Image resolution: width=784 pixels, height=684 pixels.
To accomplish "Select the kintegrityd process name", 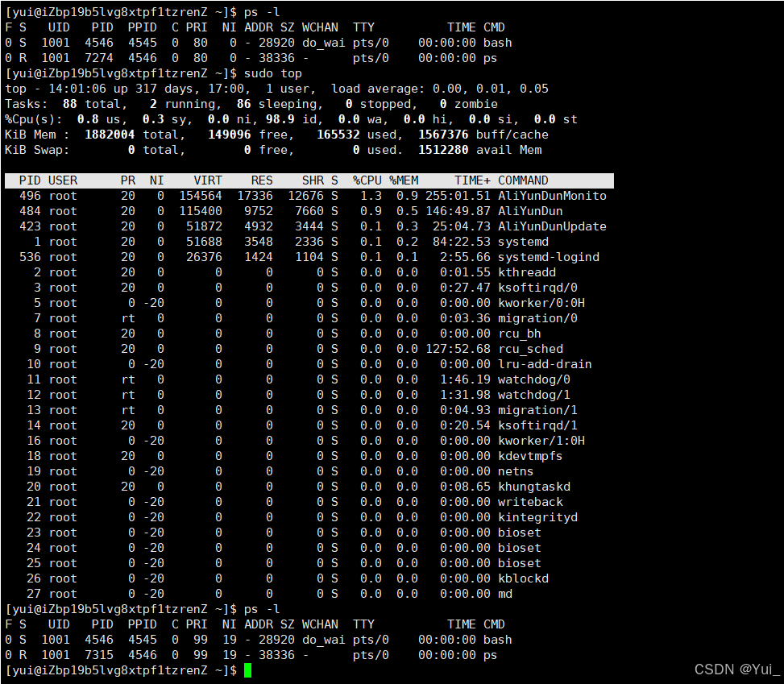I will [537, 517].
